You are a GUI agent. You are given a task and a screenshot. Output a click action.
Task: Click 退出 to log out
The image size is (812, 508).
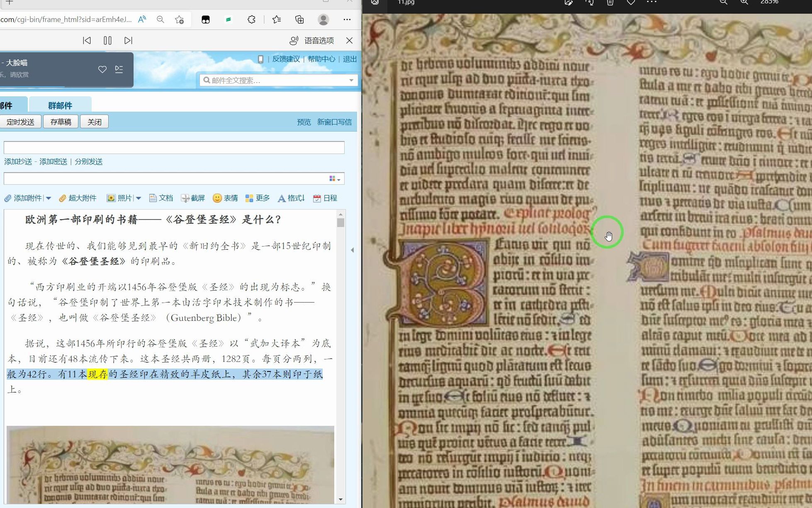pyautogui.click(x=350, y=59)
